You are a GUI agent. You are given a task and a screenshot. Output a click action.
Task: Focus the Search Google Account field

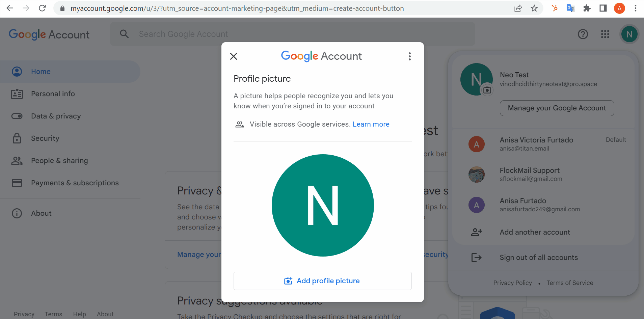pyautogui.click(x=293, y=34)
